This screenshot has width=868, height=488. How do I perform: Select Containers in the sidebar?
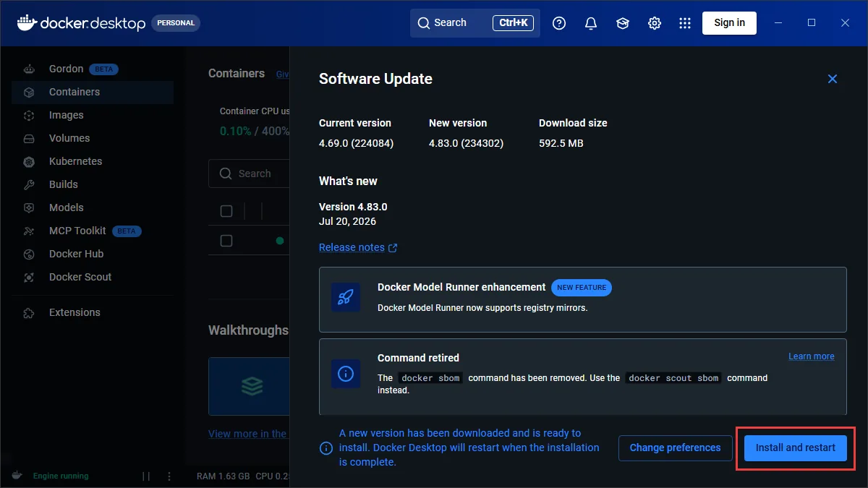point(93,93)
